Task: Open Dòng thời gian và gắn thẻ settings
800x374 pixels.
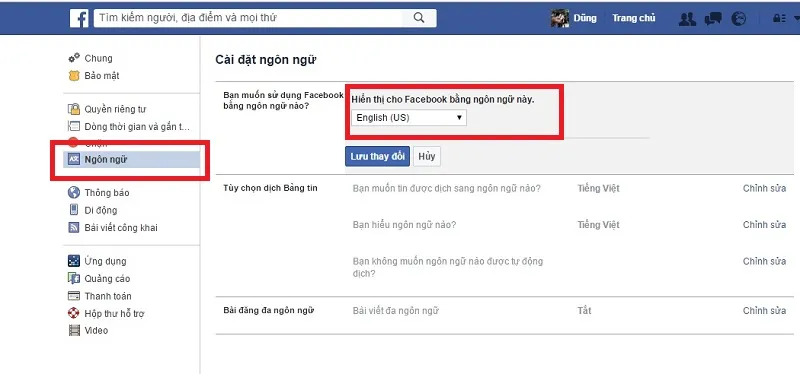Action: click(137, 127)
